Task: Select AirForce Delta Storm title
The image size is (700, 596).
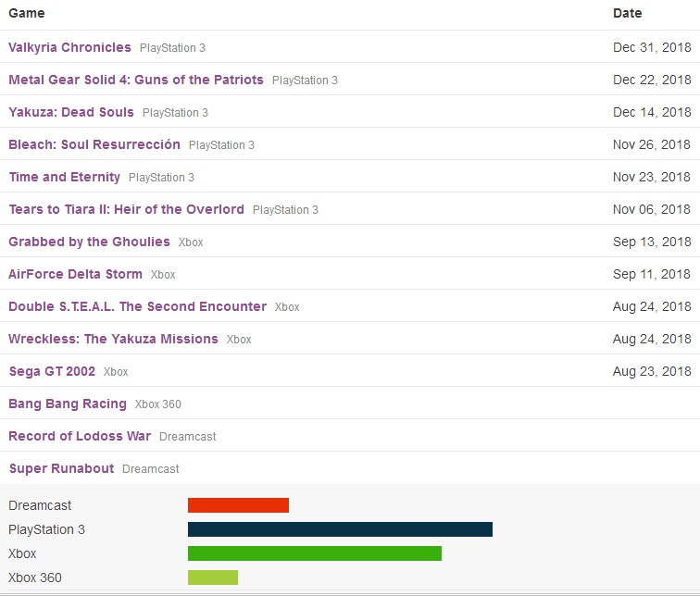Action: coord(75,274)
